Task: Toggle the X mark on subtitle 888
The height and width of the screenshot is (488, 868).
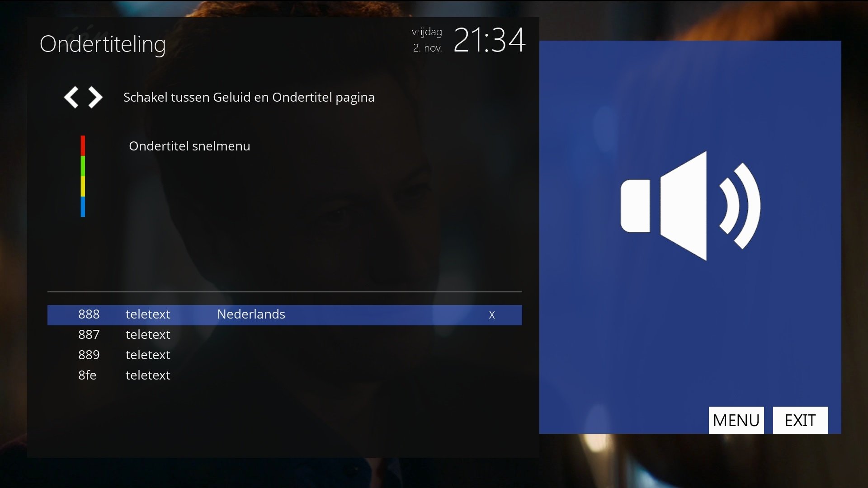Action: coord(492,315)
